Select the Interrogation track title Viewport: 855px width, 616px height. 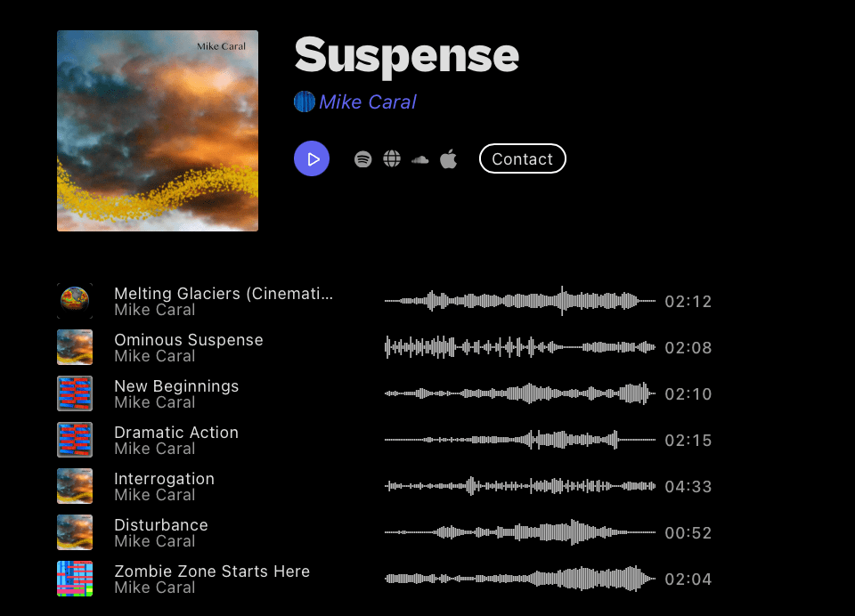tap(164, 479)
